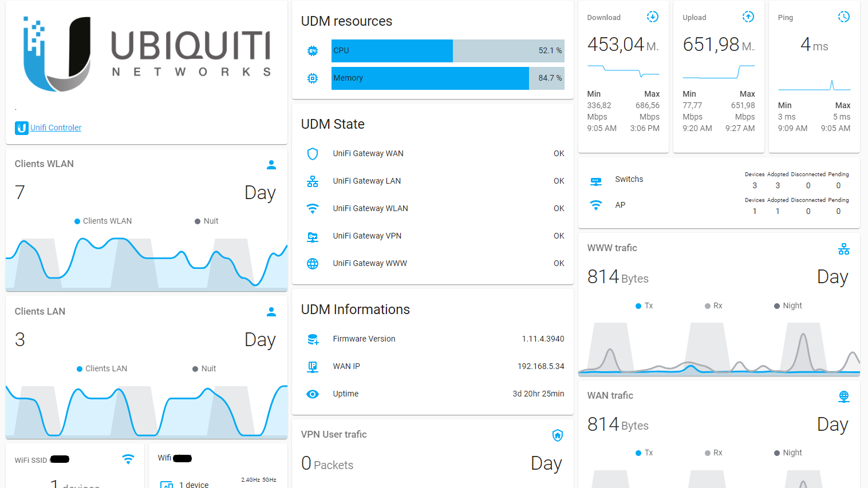Toggle Nuit legend in Clients WLAN graph

(x=207, y=221)
